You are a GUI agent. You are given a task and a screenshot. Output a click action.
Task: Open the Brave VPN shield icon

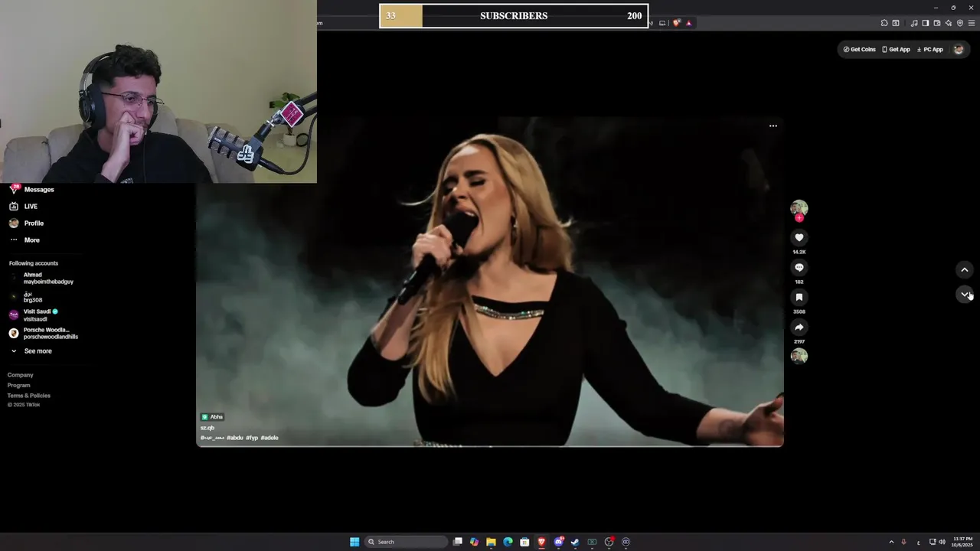[x=960, y=23]
